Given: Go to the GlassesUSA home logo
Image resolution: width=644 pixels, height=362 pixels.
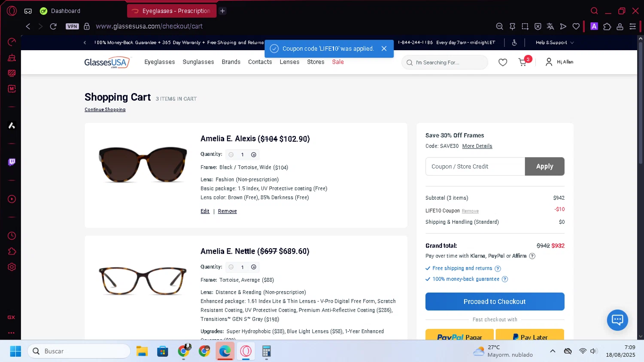Looking at the screenshot, I should pos(107,62).
